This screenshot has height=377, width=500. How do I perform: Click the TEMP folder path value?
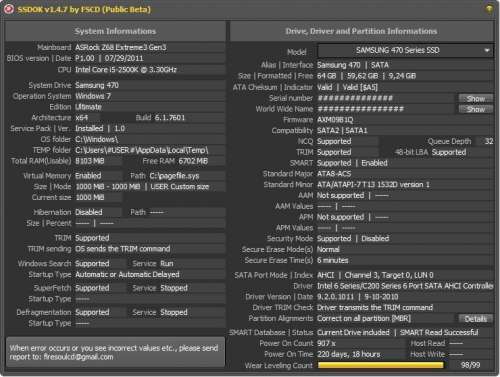click(142, 150)
